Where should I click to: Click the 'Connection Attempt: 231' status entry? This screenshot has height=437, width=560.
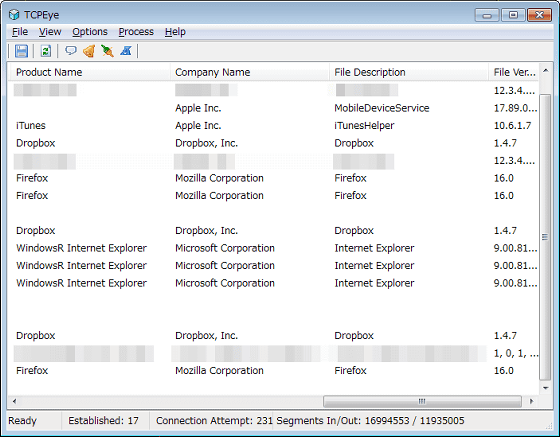(x=214, y=421)
